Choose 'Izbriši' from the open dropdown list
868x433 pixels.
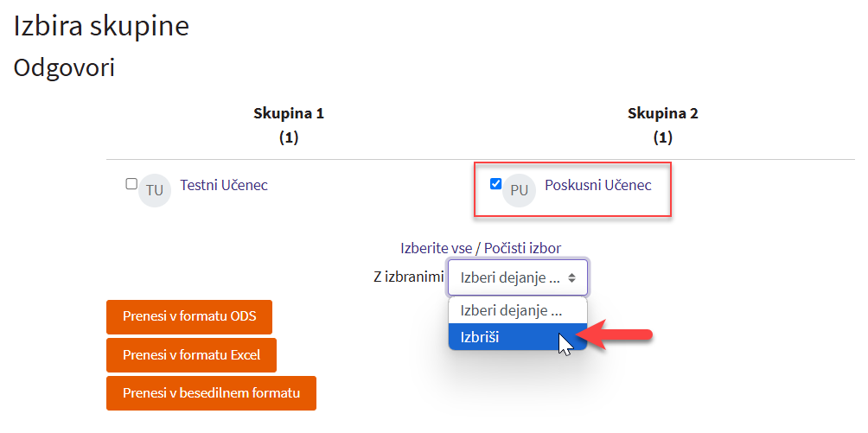coord(518,337)
